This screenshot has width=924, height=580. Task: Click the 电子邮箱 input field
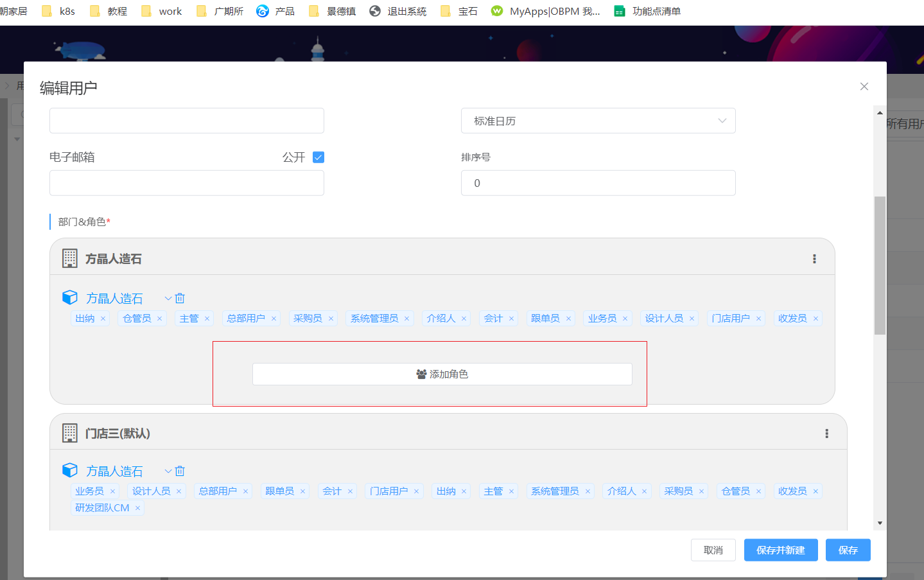click(187, 183)
